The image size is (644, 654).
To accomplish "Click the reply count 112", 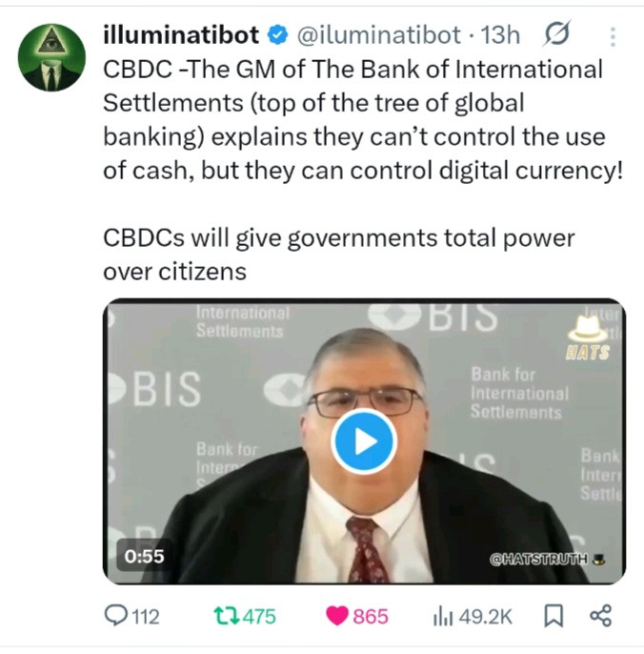I will (146, 617).
